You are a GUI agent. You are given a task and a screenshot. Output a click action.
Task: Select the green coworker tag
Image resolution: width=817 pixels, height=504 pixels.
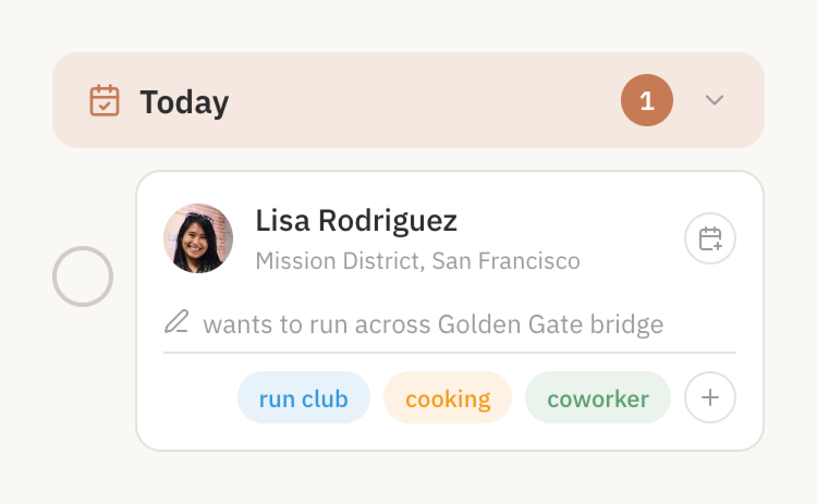click(597, 398)
